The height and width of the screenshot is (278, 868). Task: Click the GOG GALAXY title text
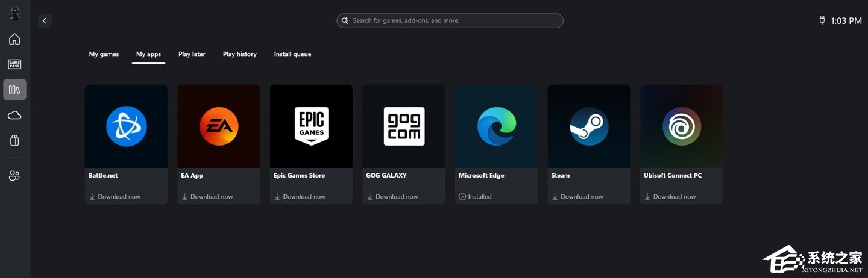(x=386, y=176)
